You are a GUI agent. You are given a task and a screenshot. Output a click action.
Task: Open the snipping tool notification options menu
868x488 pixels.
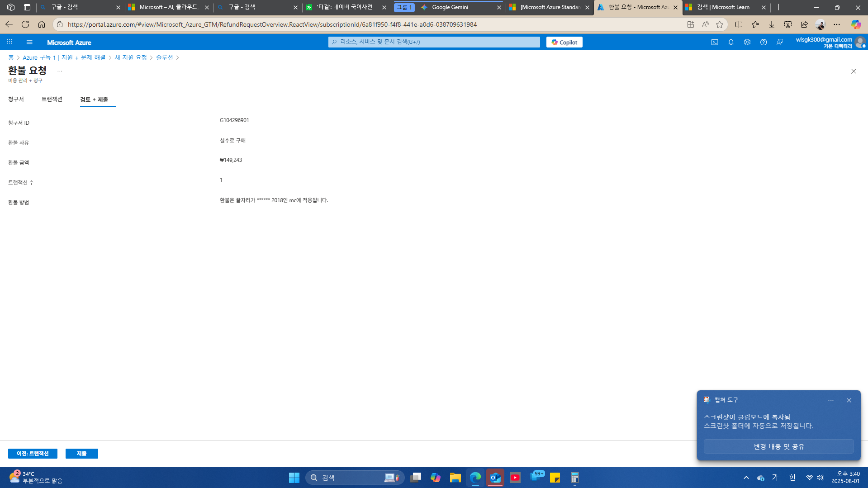830,400
